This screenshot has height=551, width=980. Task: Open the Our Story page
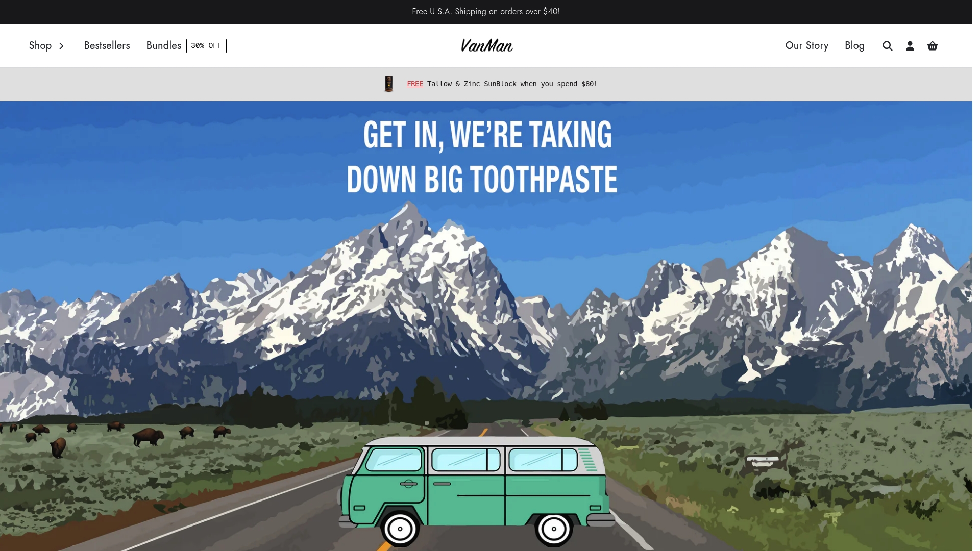[x=806, y=46]
